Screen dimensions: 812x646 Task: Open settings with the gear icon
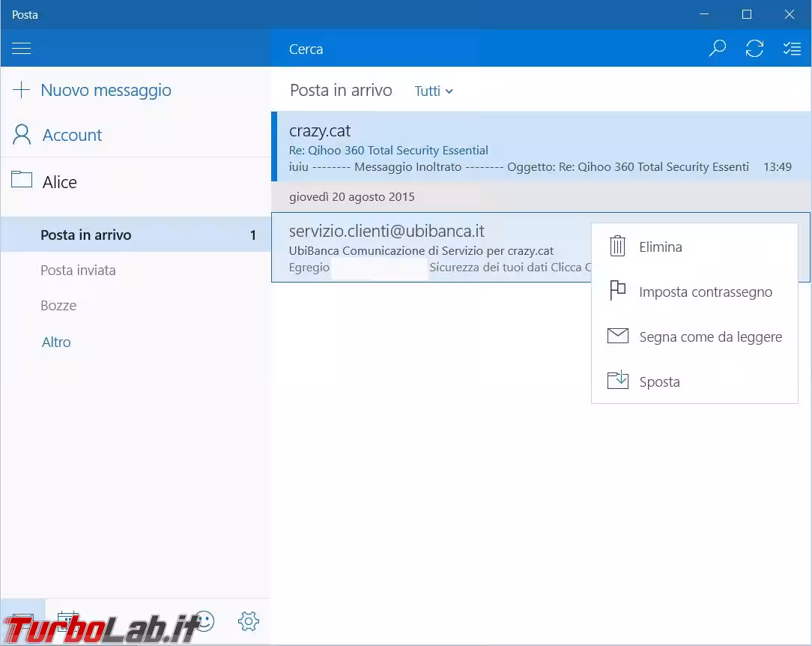pyautogui.click(x=248, y=621)
